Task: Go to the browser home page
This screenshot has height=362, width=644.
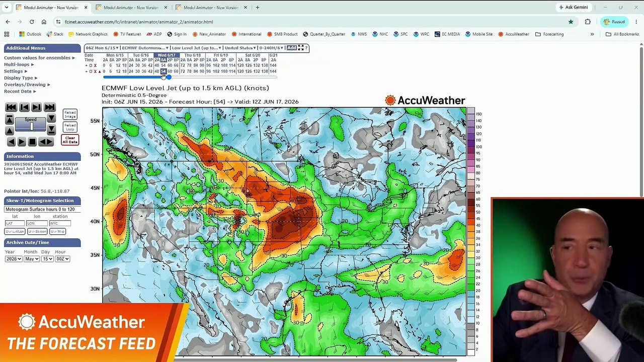Action: (x=44, y=22)
